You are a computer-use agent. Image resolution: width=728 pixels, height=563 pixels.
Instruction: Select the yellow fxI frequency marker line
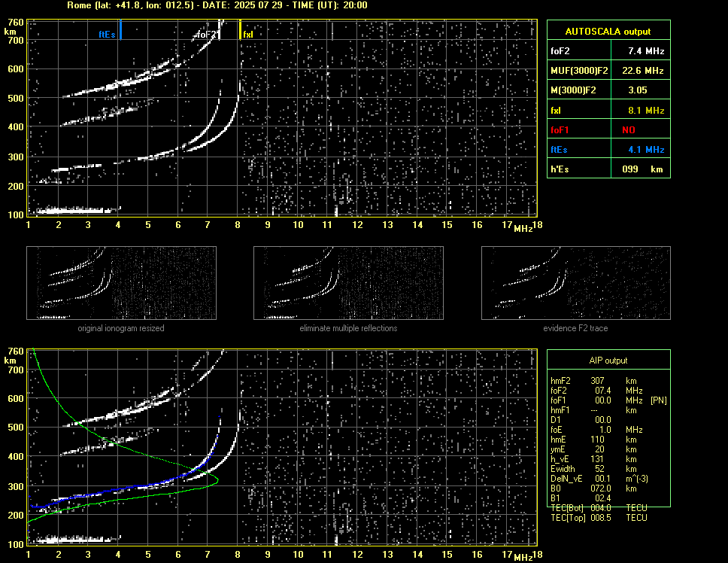(x=240, y=29)
